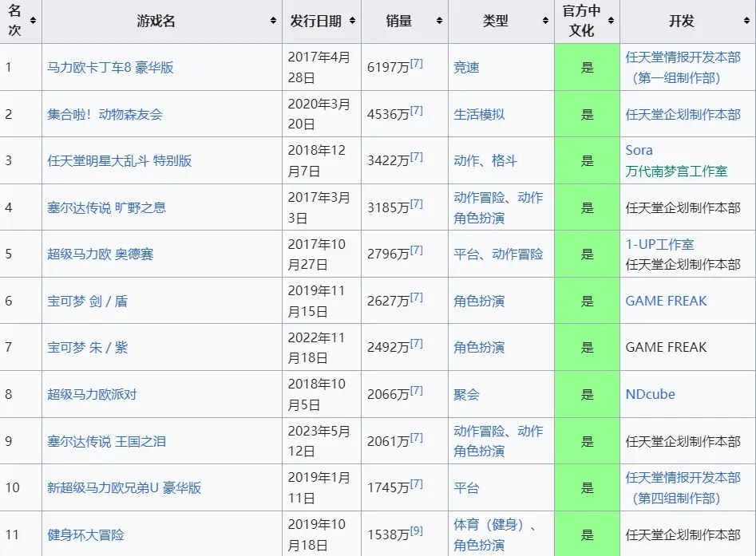
Task: Sort the table by 名次 rank column
Action: pyautogui.click(x=33, y=21)
